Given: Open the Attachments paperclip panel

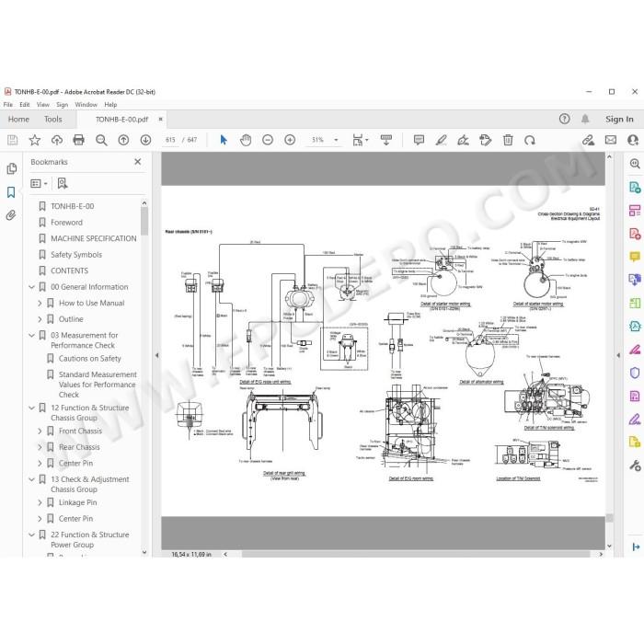Looking at the screenshot, I should (x=11, y=214).
